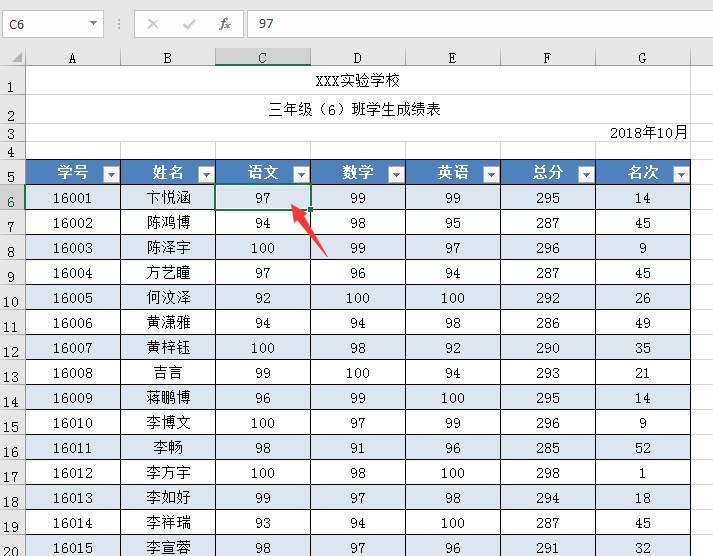
Task: Select the total score cell 291
Action: click(x=548, y=546)
